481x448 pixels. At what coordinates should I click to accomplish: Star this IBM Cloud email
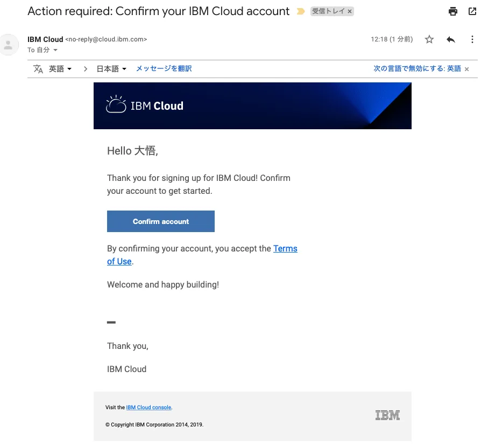coord(429,39)
